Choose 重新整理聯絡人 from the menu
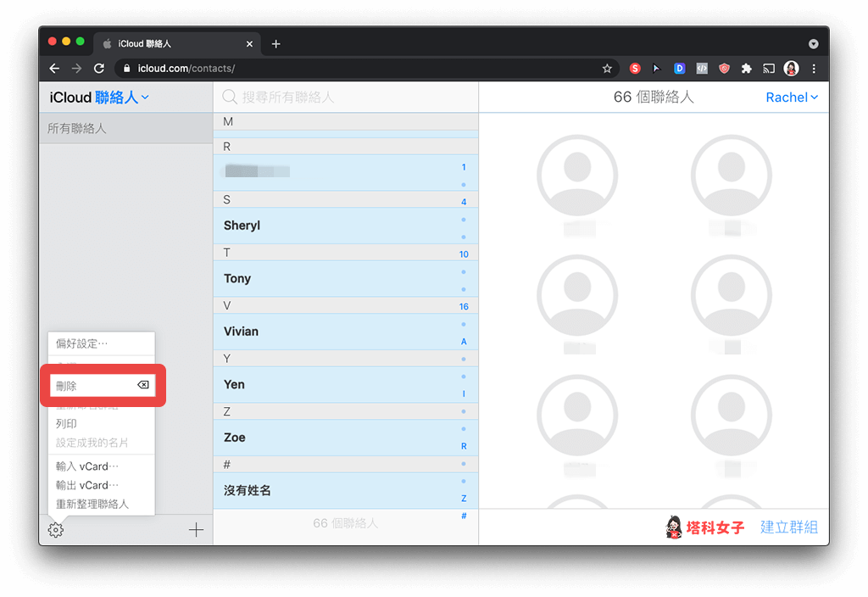The width and height of the screenshot is (868, 597). click(101, 504)
